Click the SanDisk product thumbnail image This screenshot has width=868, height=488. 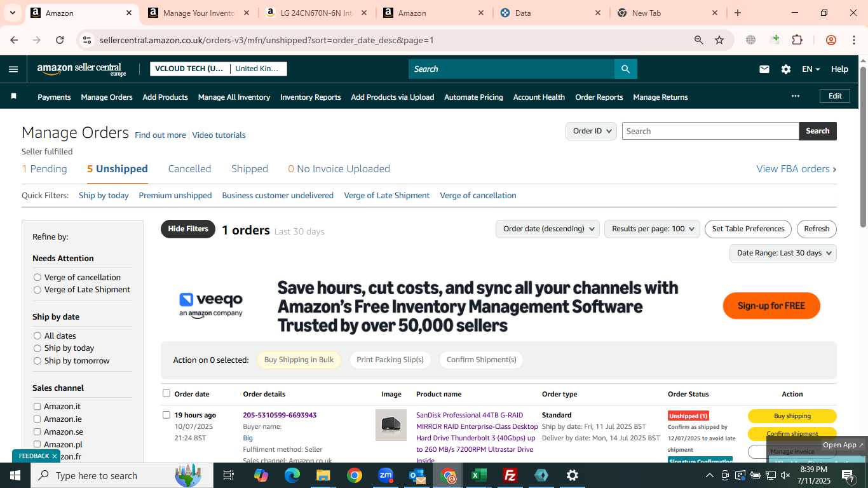pyautogui.click(x=391, y=425)
